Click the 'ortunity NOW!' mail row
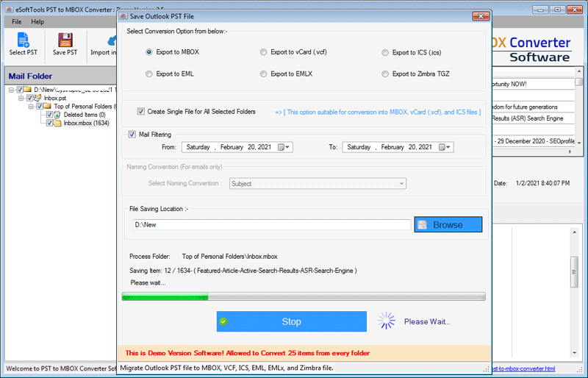The image size is (588, 378). (x=534, y=84)
